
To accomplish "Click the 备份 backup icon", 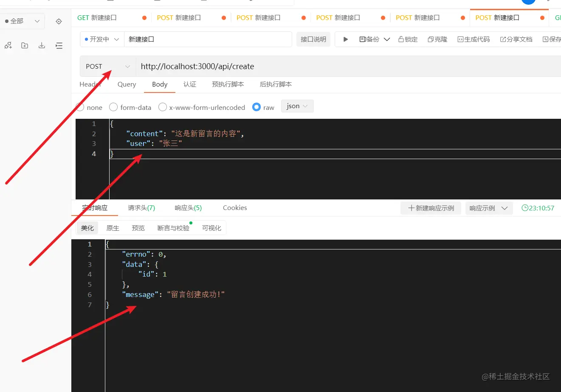I will tap(362, 39).
